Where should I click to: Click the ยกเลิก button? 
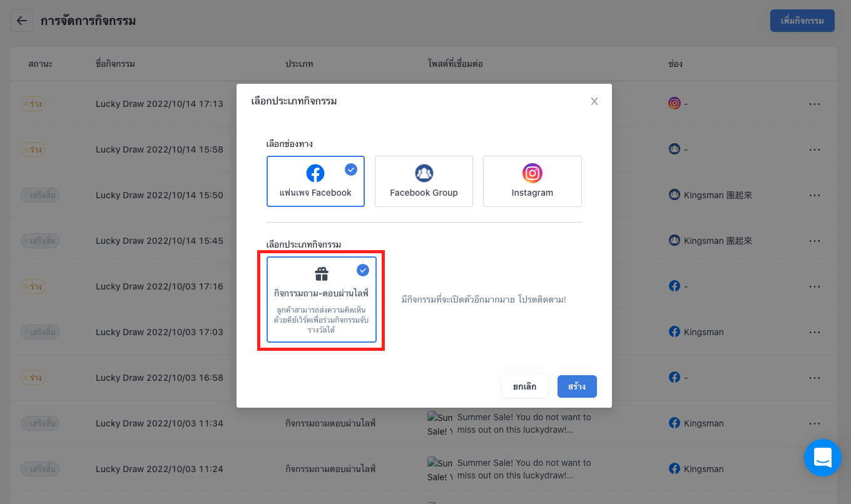tap(524, 386)
